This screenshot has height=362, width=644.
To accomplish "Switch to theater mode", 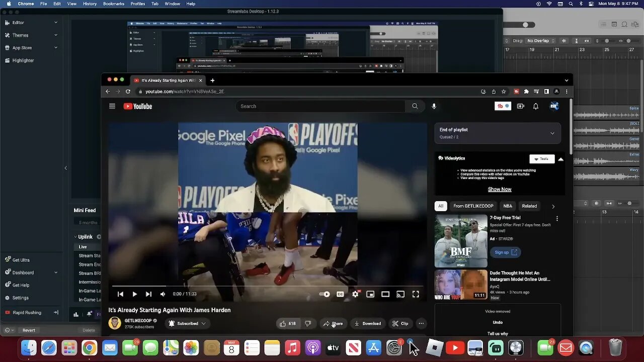I will click(385, 294).
